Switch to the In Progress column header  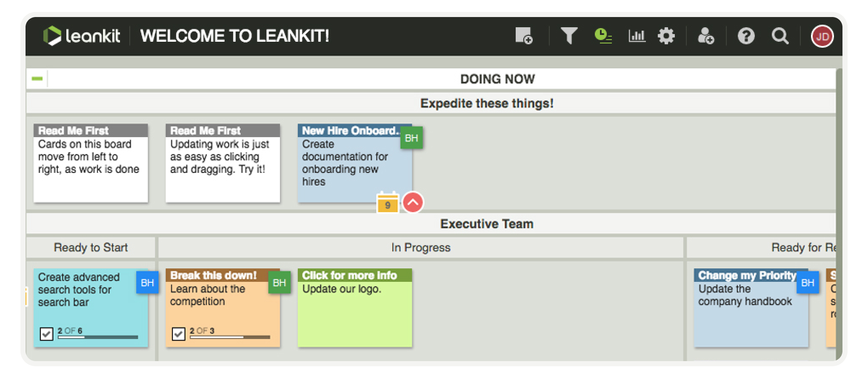click(x=421, y=247)
